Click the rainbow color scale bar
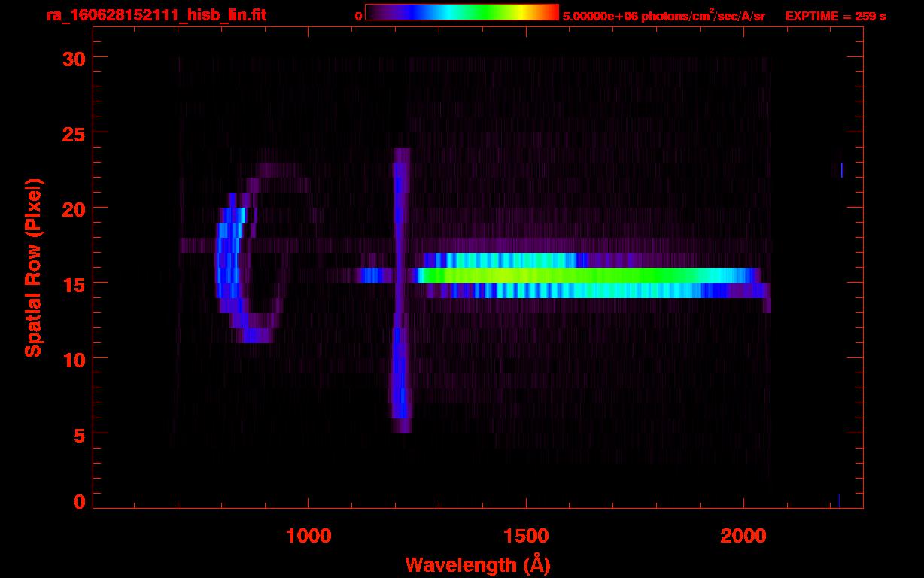Screen dimensions: 924x578 coord(461,12)
